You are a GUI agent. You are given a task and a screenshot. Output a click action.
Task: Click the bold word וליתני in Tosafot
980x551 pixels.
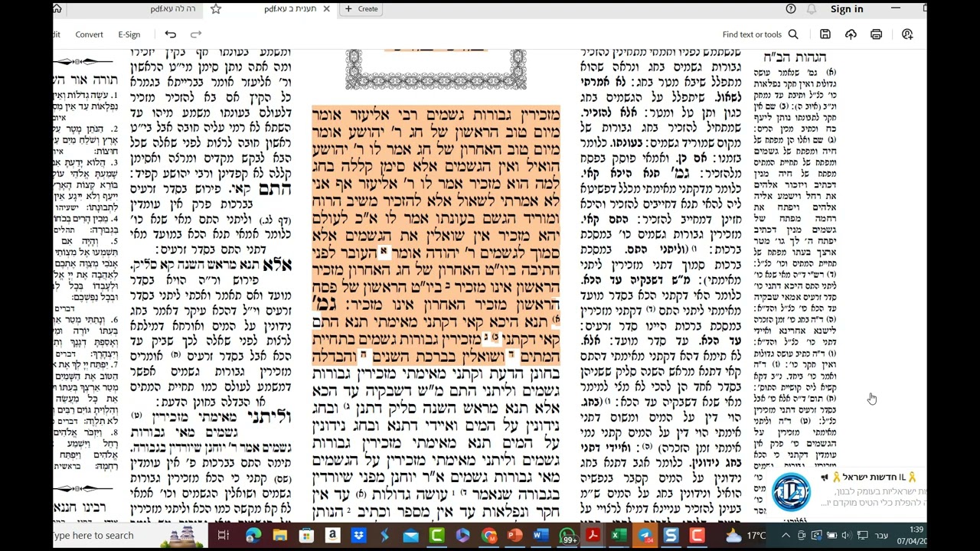pyautogui.click(x=269, y=417)
